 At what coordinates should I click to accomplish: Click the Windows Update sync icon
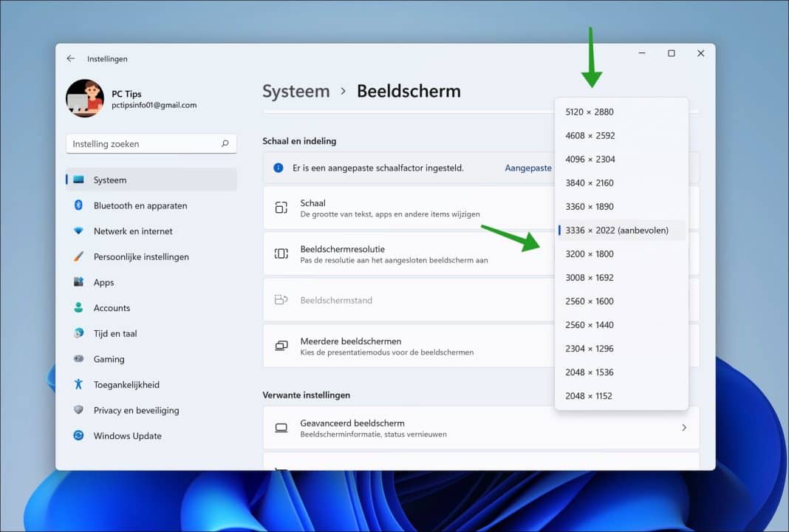pos(78,435)
